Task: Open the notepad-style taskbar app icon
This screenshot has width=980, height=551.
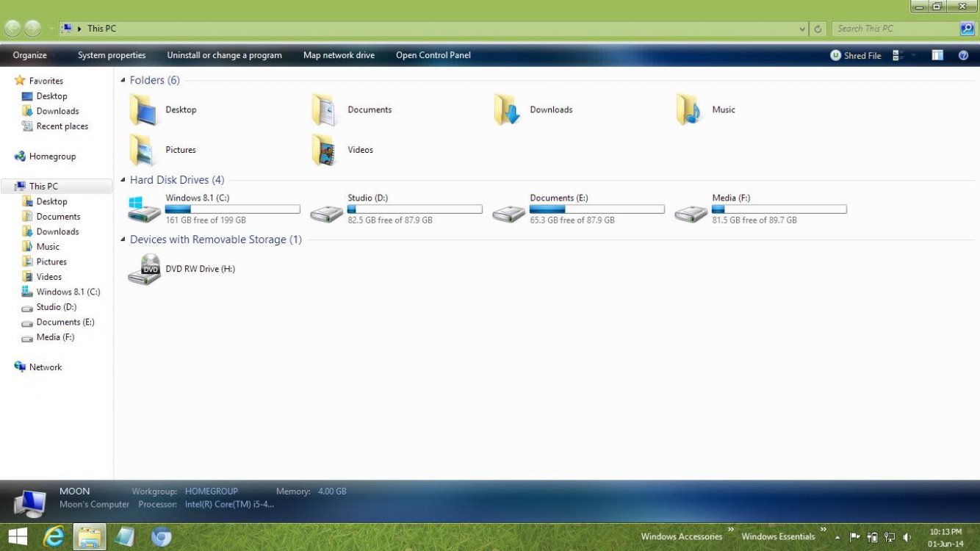Action: coord(125,537)
